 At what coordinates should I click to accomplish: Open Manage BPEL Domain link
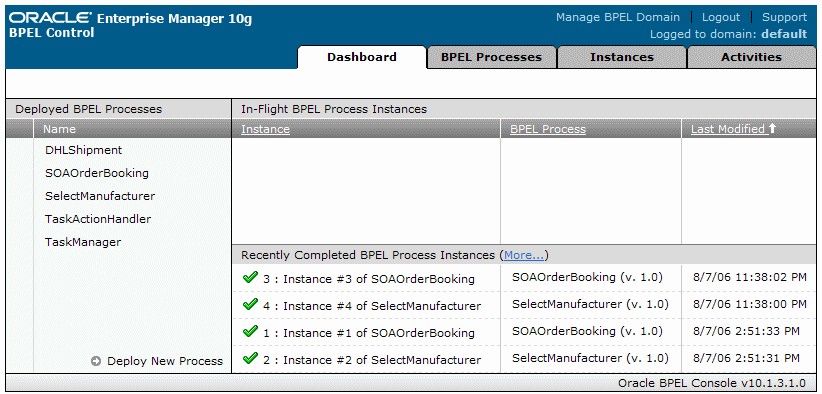[618, 17]
